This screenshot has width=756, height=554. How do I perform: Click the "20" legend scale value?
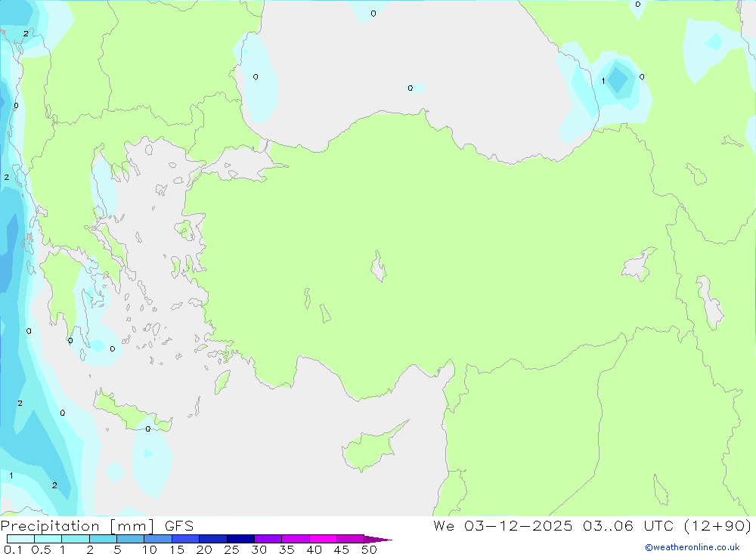click(x=204, y=549)
